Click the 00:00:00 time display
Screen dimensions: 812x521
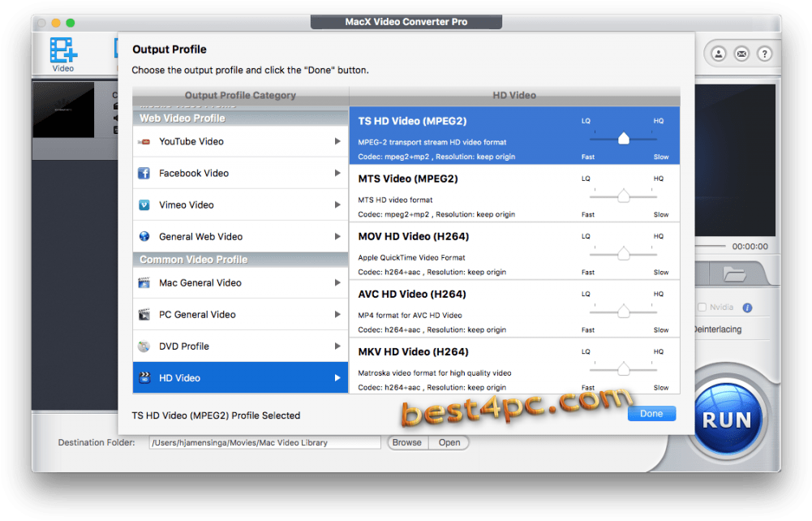click(x=750, y=247)
